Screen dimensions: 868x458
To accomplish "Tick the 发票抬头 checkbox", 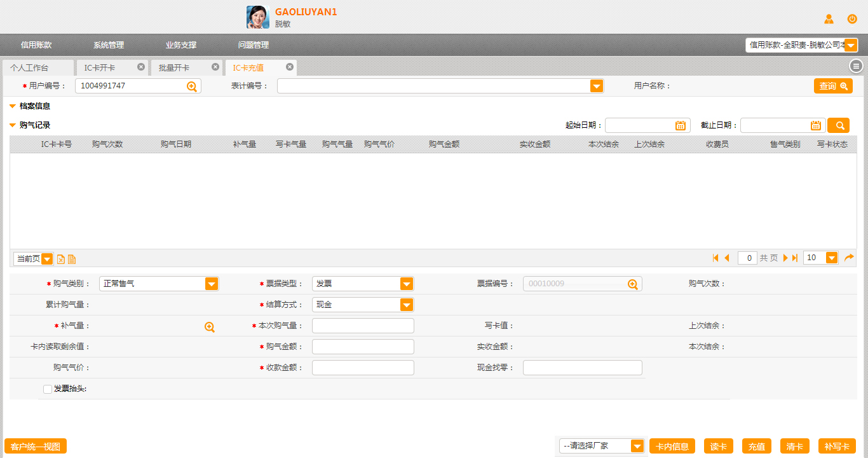I will click(x=48, y=389).
